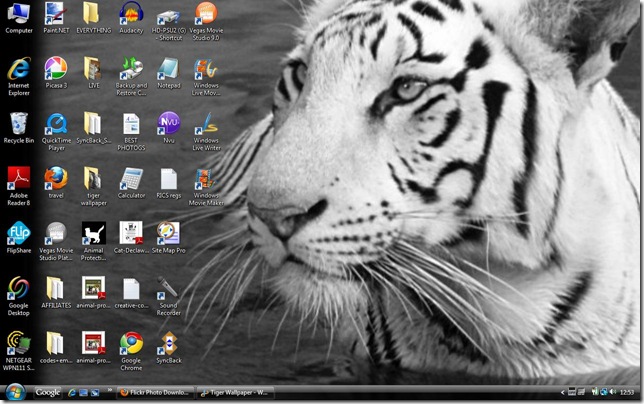644x404 pixels.
Task: Select the SyncBack_S folder
Action: pyautogui.click(x=94, y=128)
